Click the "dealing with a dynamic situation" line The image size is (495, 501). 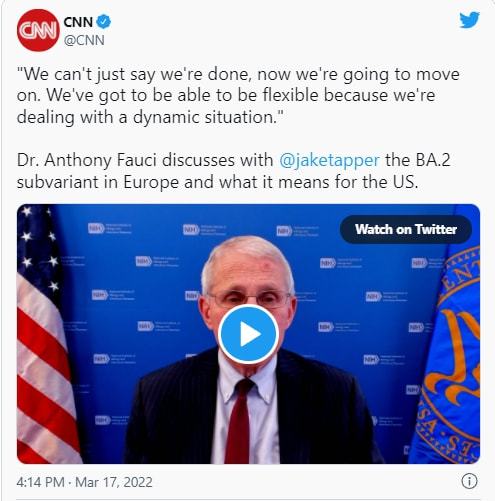[x=150, y=117]
